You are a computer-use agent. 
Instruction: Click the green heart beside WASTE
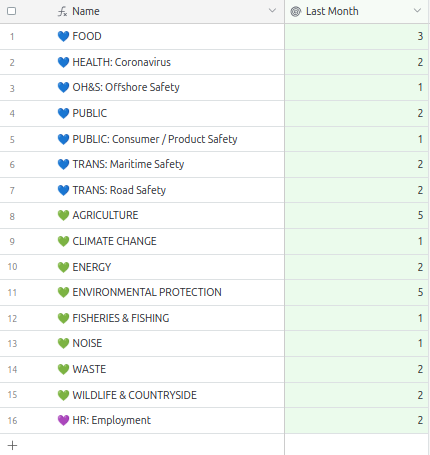[x=63, y=369]
